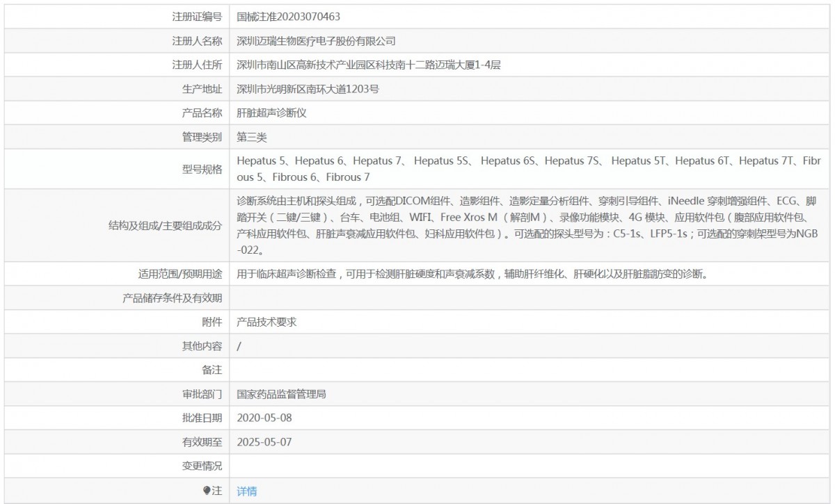Click the 产品储存条件及有效期 label
The height and width of the screenshot is (504, 835).
tap(173, 298)
